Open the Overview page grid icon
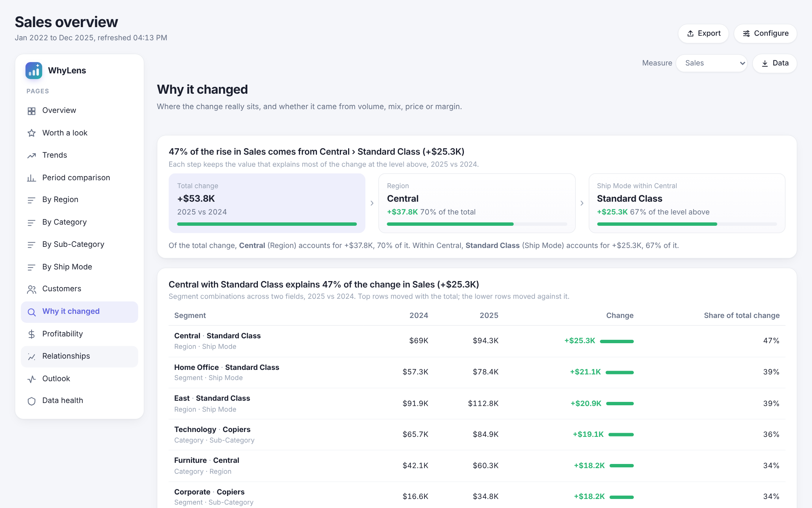812x508 pixels. pos(32,111)
